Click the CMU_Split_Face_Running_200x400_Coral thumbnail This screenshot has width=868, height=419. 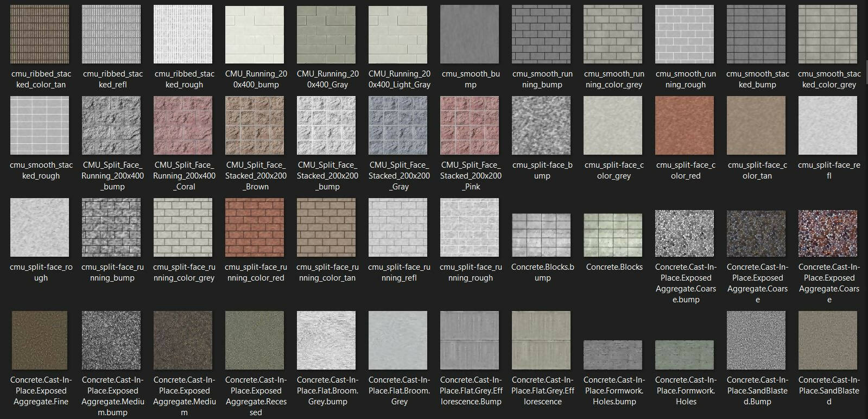[x=183, y=126]
